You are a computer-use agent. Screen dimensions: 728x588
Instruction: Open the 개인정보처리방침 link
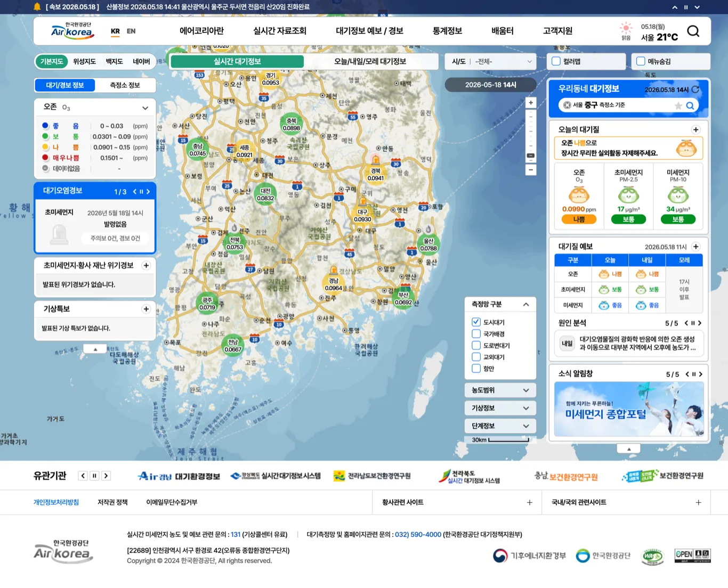56,502
